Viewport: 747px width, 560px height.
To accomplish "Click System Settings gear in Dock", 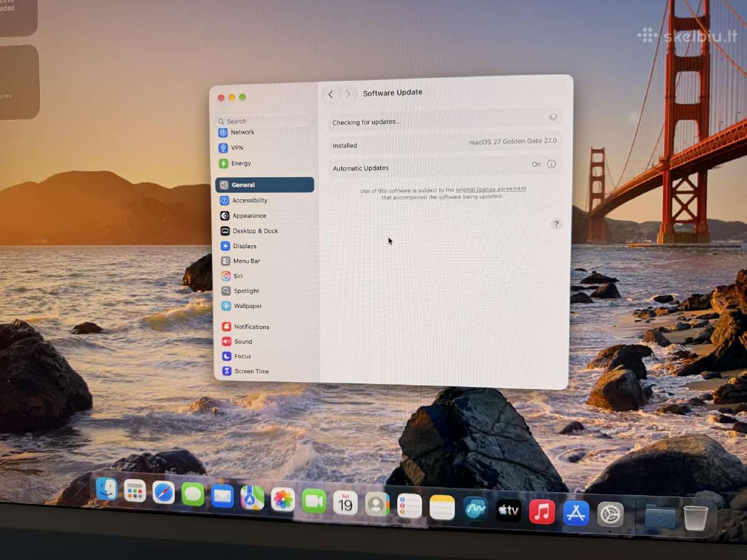I will click(610, 515).
